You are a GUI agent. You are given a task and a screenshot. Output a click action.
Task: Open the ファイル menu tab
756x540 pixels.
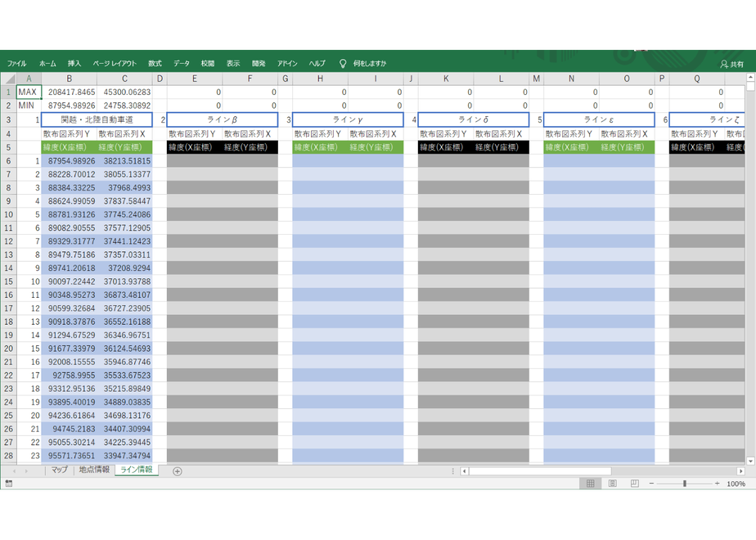[x=17, y=63]
